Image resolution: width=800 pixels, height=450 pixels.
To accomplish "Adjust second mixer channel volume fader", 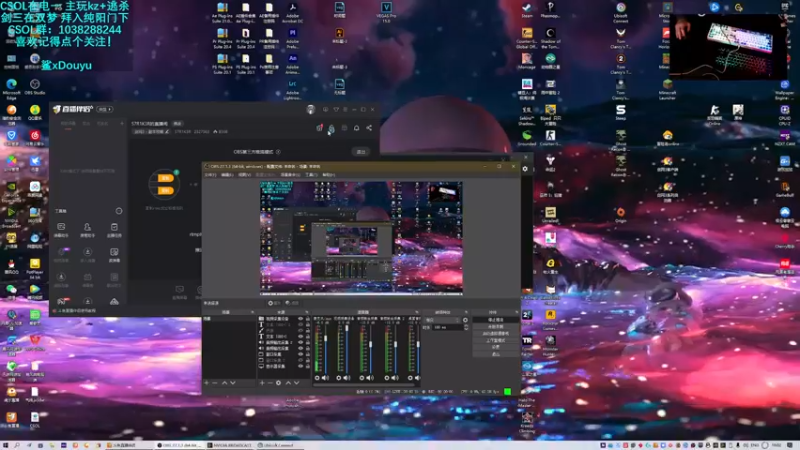I will click(x=347, y=328).
